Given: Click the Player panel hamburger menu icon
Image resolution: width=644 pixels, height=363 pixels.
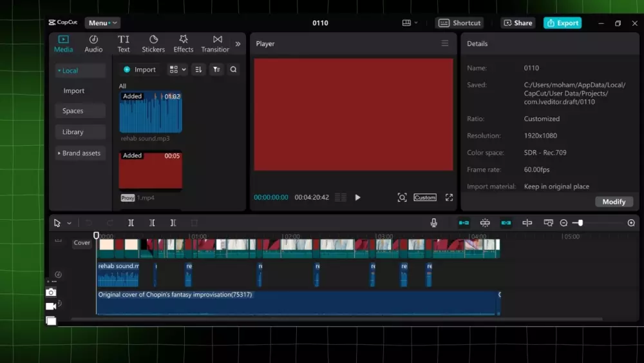Looking at the screenshot, I should tap(444, 44).
